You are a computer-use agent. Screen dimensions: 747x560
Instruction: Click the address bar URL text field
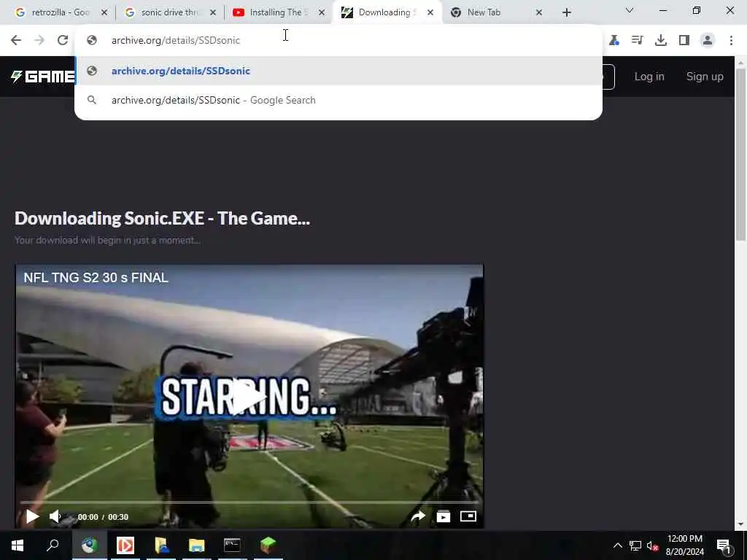(338, 41)
